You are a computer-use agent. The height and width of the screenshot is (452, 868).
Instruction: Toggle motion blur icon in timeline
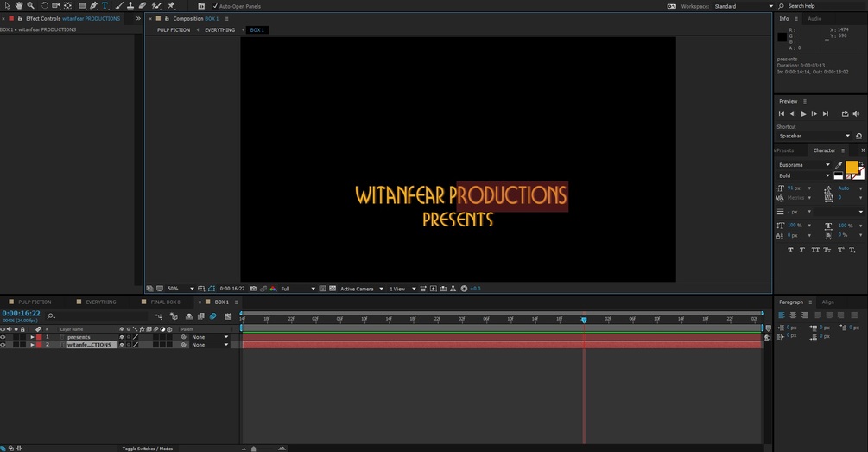point(213,316)
